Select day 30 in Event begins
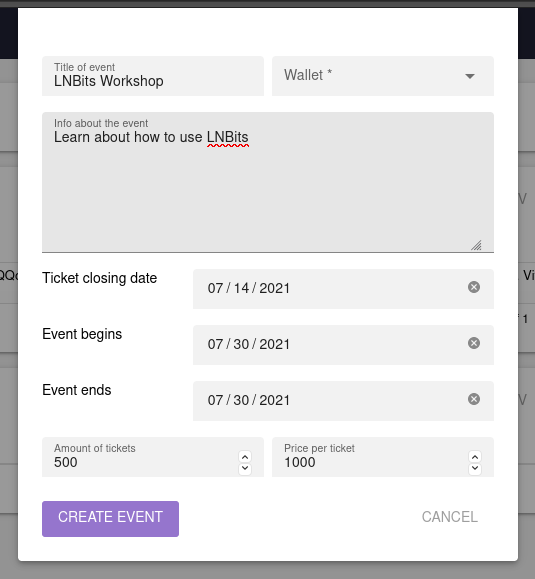Viewport: 535px width, 579px height. pos(241,345)
